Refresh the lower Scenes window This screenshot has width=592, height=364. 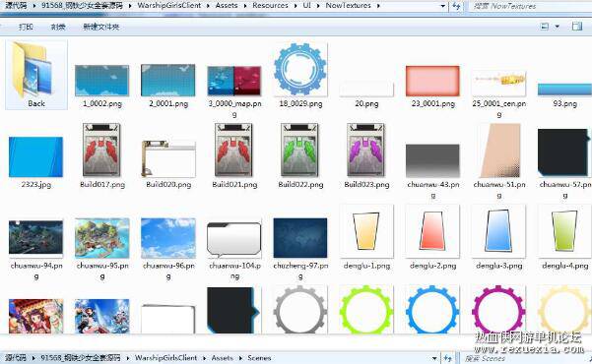click(448, 358)
